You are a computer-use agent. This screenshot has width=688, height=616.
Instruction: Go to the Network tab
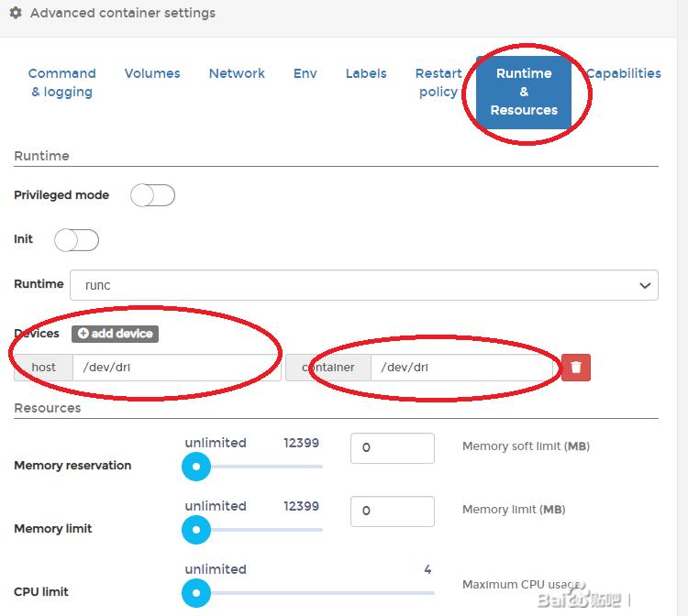click(237, 73)
